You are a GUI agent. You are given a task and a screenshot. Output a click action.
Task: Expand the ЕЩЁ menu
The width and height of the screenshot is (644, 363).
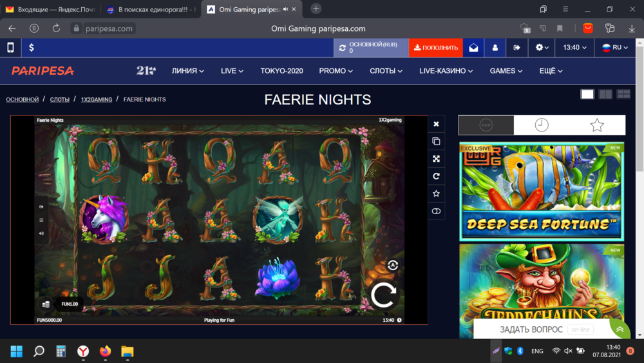(x=551, y=71)
